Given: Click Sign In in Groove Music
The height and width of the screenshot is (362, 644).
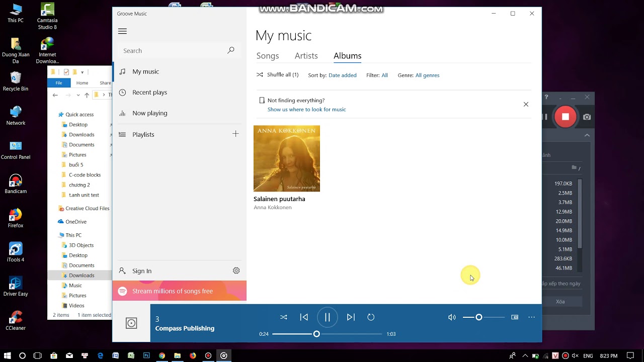Looking at the screenshot, I should click(x=142, y=271).
